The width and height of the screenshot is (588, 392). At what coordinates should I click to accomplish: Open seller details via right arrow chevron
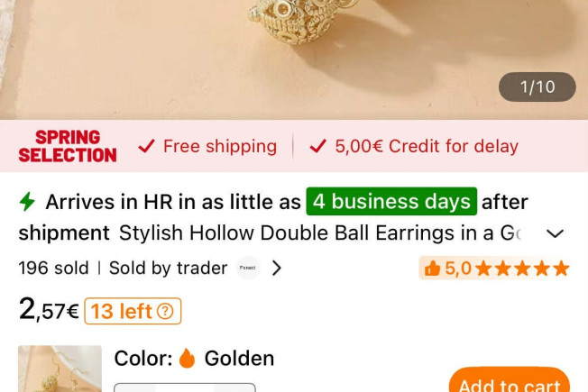click(276, 268)
